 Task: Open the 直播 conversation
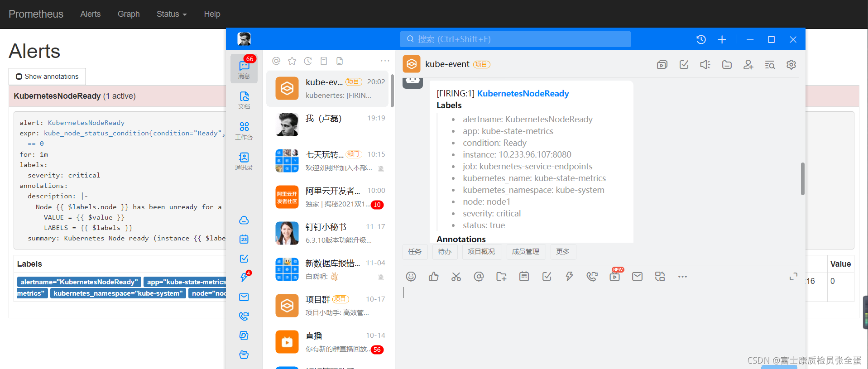tap(328, 342)
